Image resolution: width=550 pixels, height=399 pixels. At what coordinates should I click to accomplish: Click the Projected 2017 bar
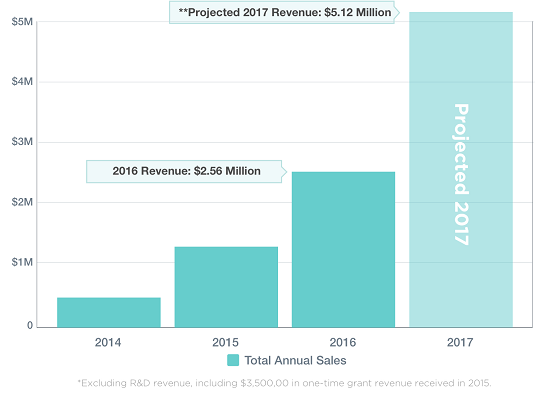click(x=461, y=170)
